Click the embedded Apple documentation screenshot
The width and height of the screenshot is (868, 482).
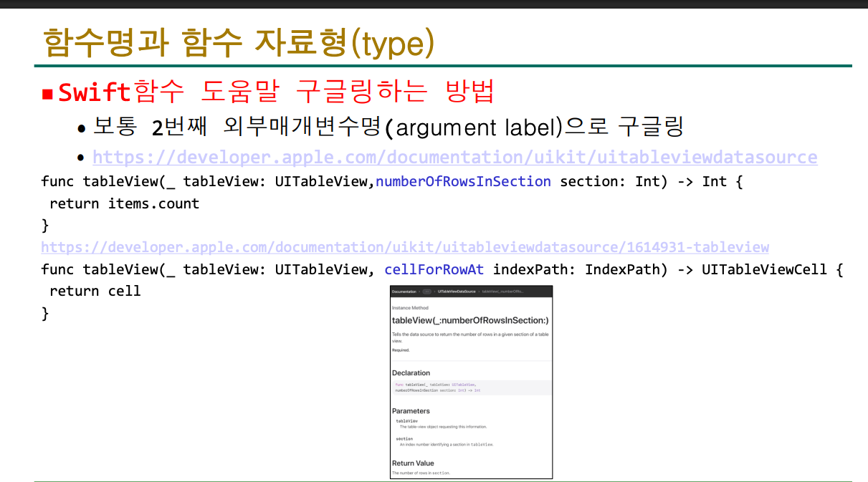click(x=472, y=382)
